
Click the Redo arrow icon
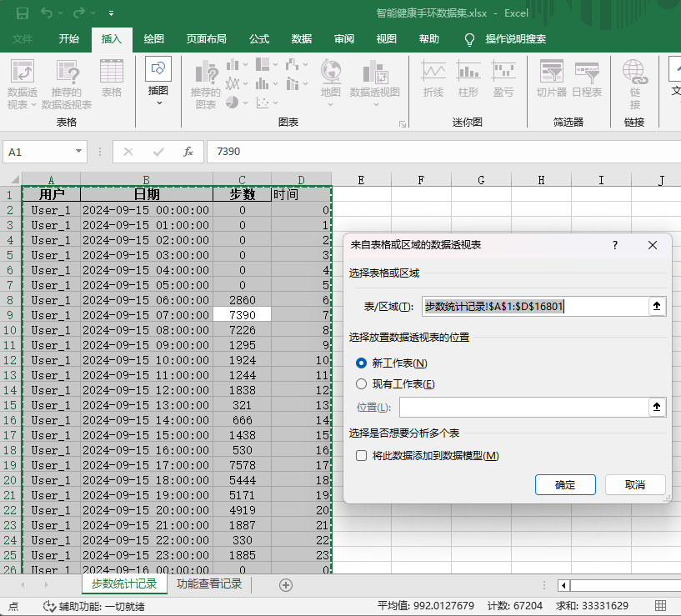coord(79,13)
